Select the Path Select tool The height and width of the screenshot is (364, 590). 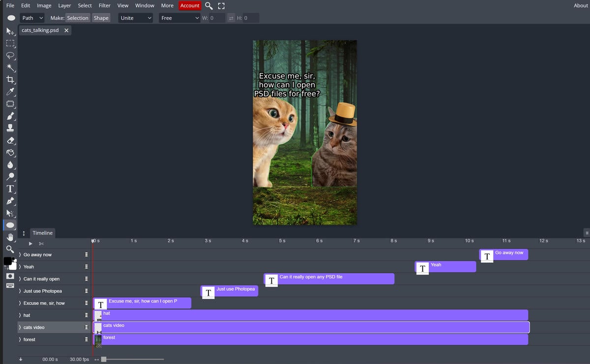[10, 213]
